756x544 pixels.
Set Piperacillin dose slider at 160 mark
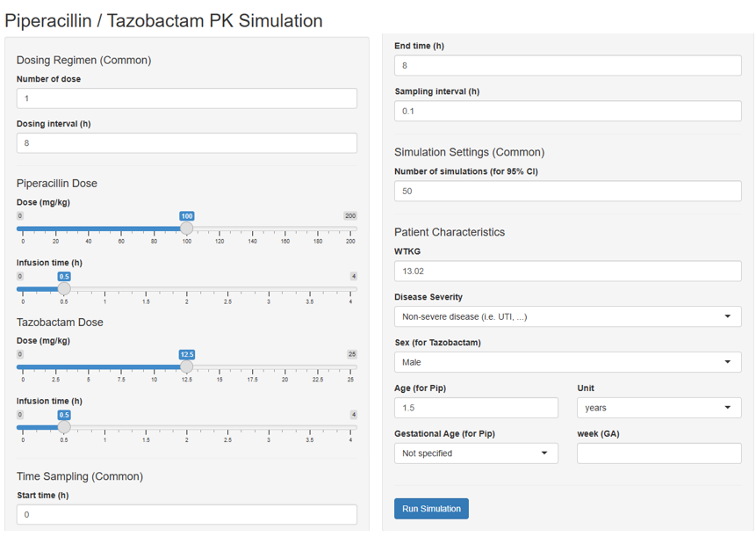coord(285,228)
